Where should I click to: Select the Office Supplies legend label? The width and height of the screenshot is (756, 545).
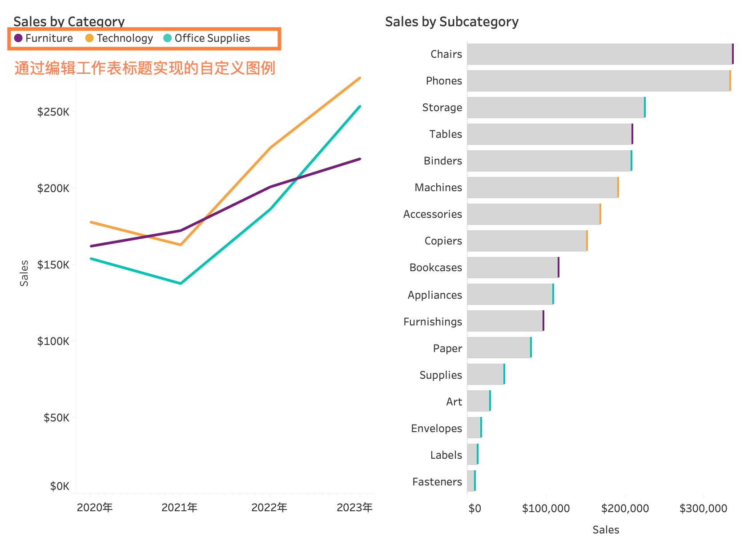[x=212, y=38]
